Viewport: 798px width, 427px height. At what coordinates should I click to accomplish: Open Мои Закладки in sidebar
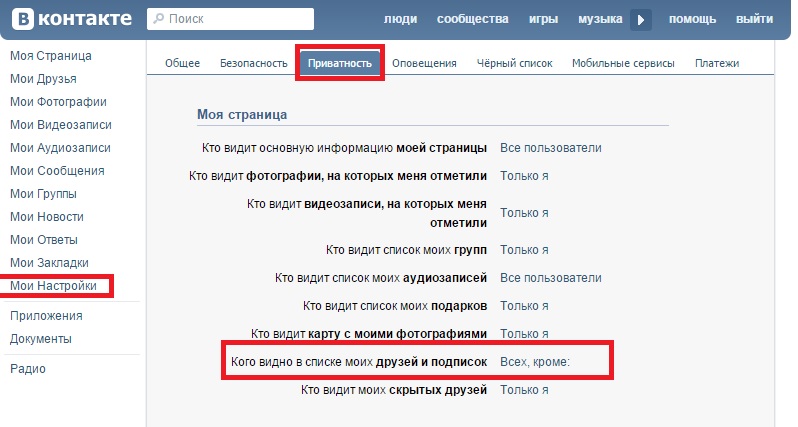pyautogui.click(x=49, y=263)
